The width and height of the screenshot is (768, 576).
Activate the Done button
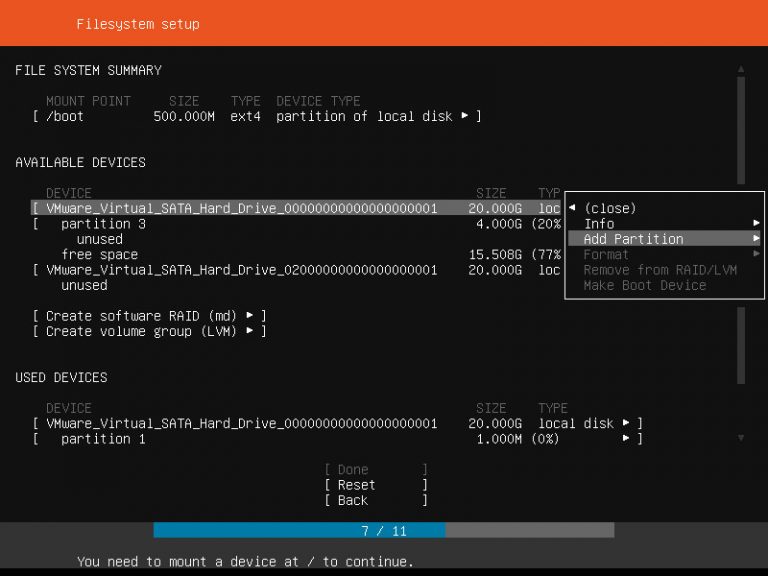(376, 470)
